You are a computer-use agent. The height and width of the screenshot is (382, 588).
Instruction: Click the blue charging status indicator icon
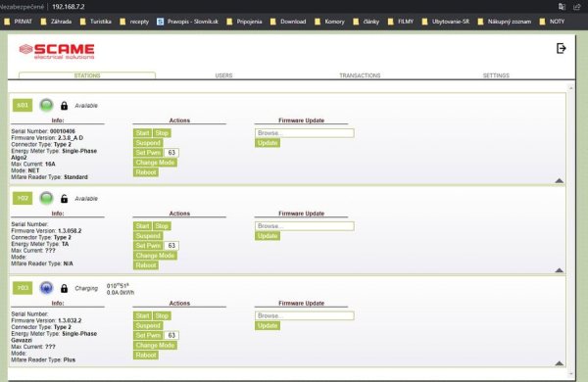coord(46,288)
